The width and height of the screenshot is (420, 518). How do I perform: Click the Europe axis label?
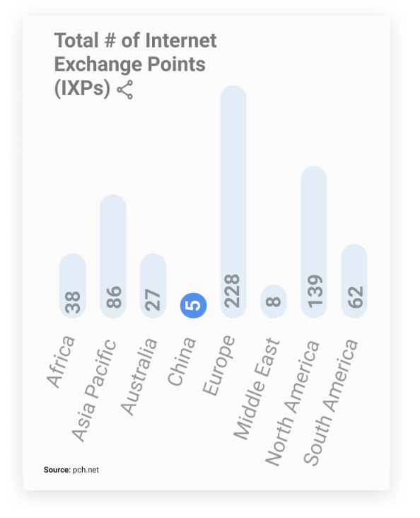click(218, 365)
